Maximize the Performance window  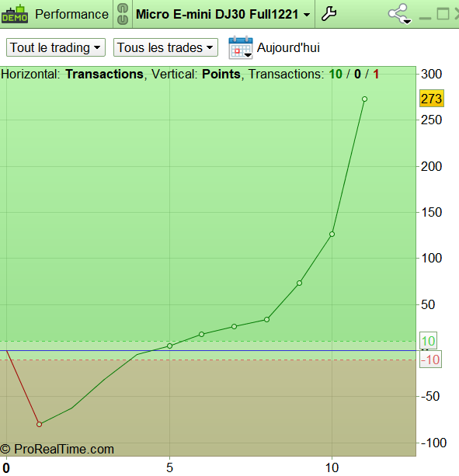(443, 14)
